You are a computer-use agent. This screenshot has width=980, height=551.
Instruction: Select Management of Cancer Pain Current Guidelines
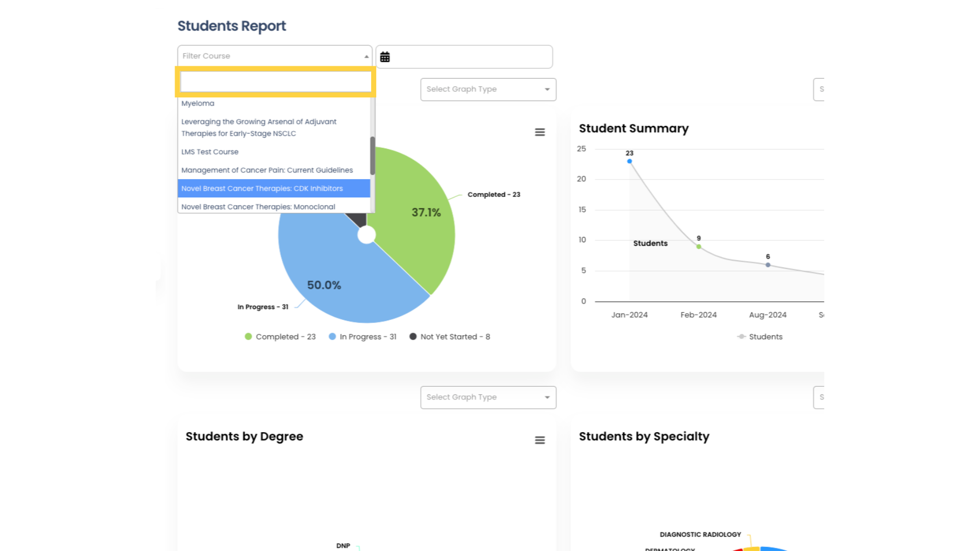267,169
